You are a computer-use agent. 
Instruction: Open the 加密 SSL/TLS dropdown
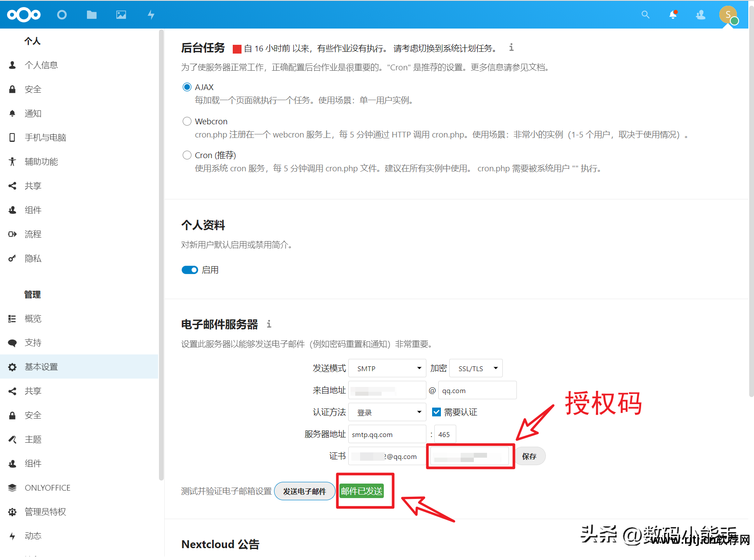[x=476, y=368]
